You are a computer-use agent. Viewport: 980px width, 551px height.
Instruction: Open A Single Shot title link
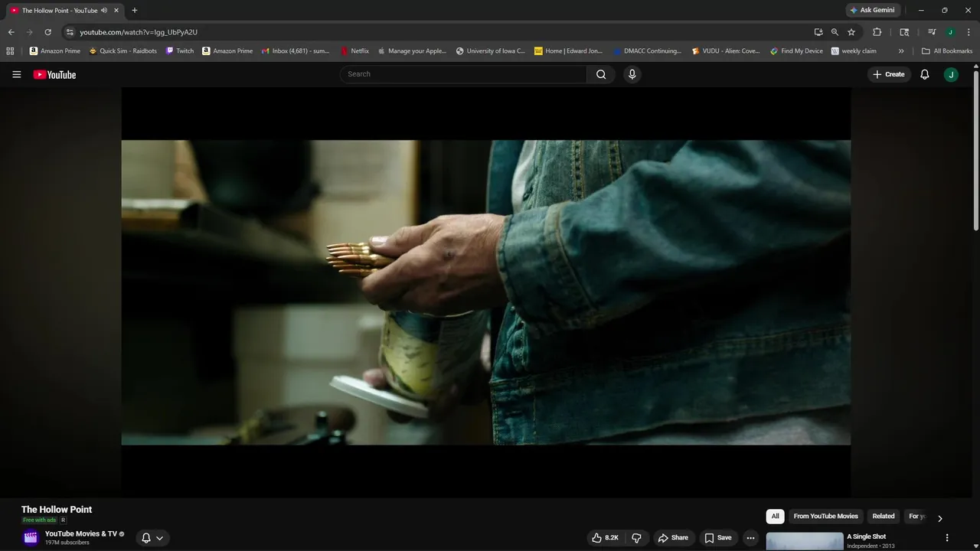click(867, 536)
